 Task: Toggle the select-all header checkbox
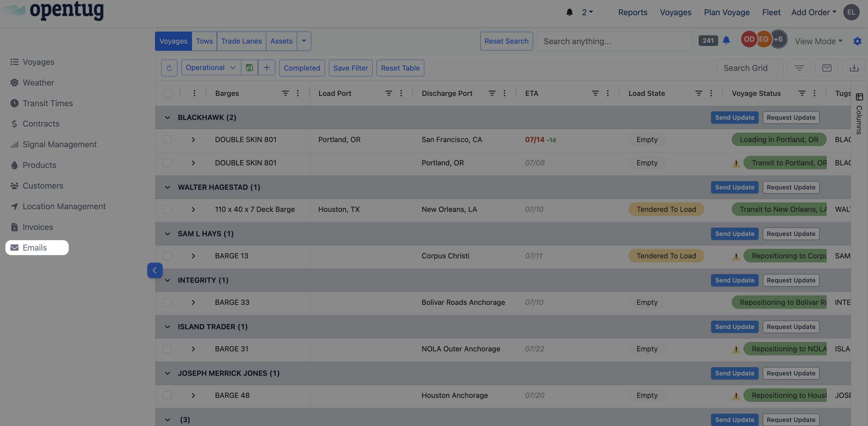pyautogui.click(x=167, y=93)
